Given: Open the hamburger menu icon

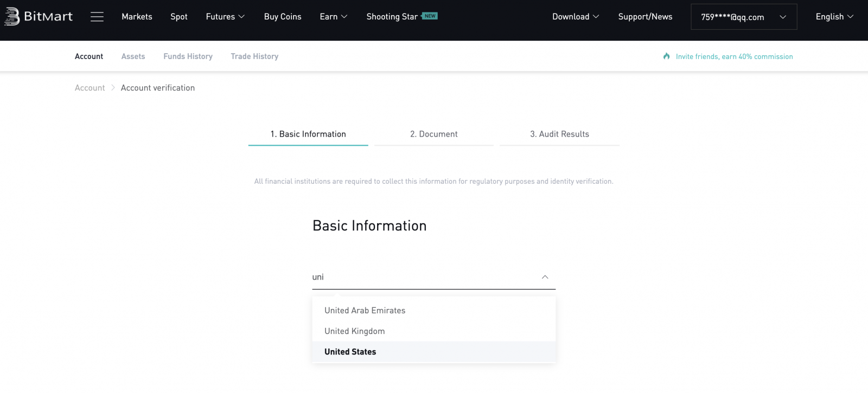Looking at the screenshot, I should click(97, 17).
